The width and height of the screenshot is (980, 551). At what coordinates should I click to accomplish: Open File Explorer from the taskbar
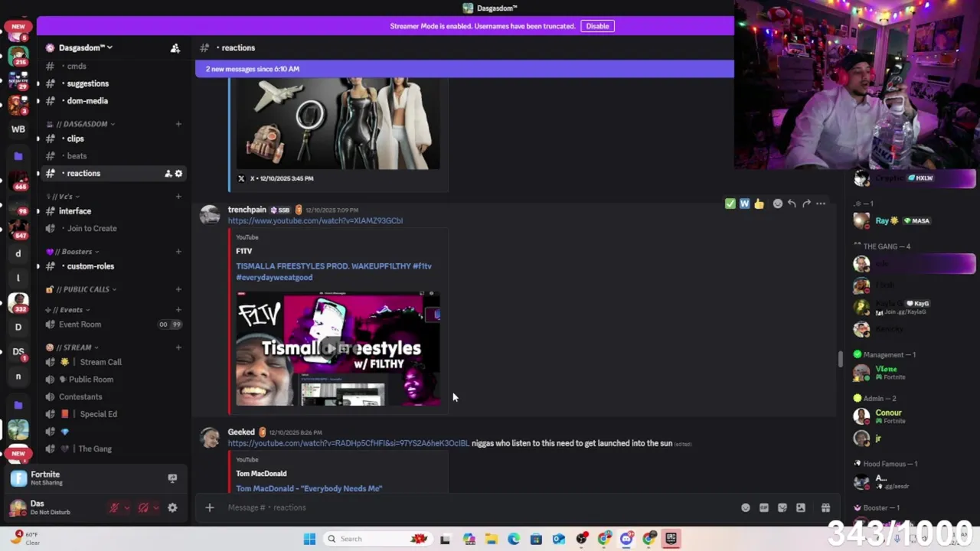(x=491, y=539)
